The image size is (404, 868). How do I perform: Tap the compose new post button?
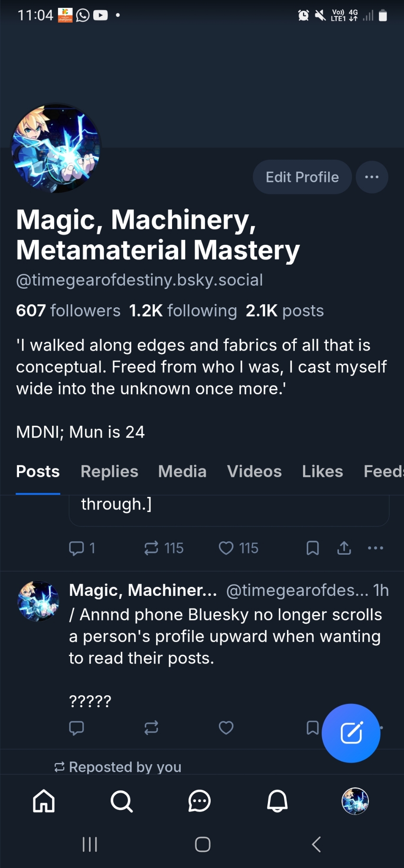click(351, 733)
